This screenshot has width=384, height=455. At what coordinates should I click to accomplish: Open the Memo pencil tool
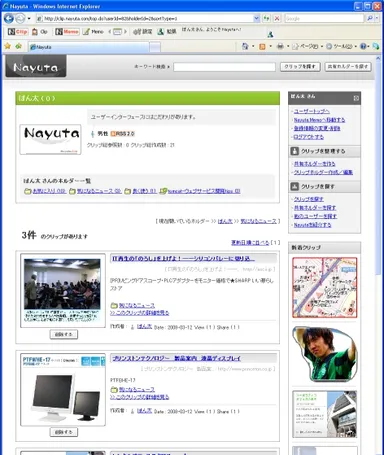(x=93, y=32)
